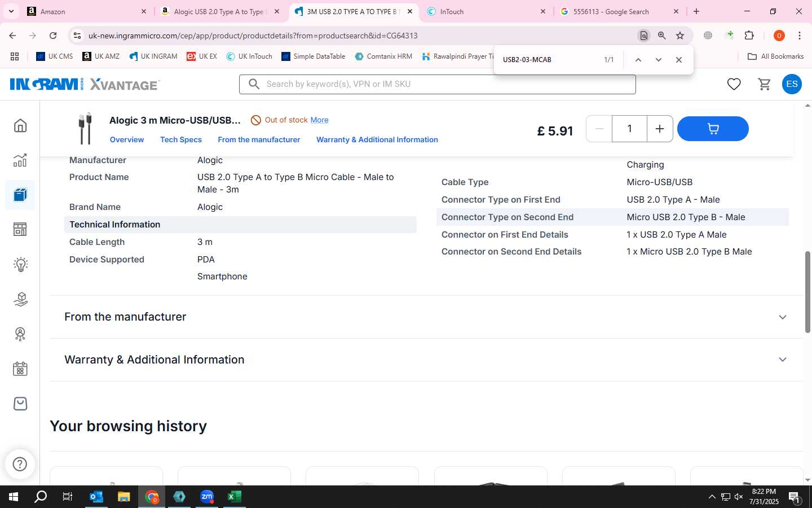The width and height of the screenshot is (812, 508).
Task: Click the product cable thumbnail image
Action: 85,128
